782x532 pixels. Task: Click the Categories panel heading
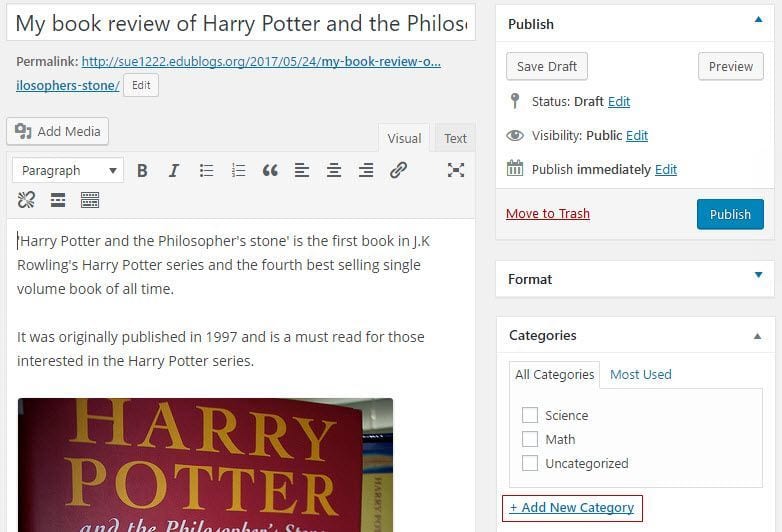click(543, 335)
